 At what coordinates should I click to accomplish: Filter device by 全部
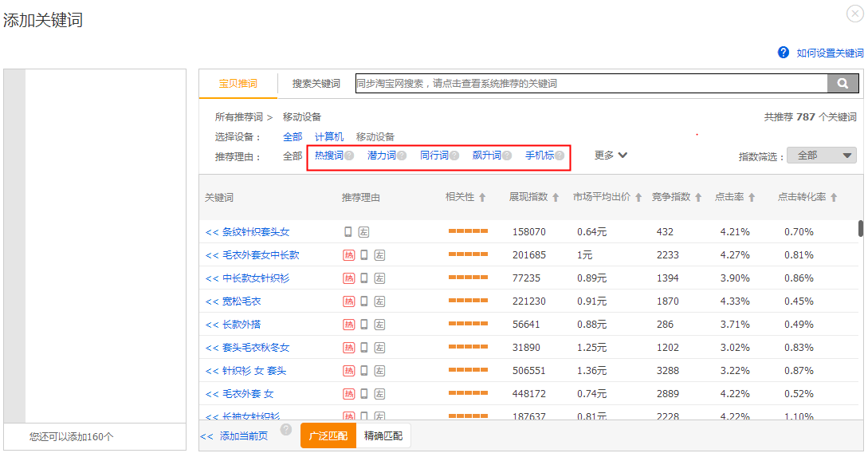293,137
